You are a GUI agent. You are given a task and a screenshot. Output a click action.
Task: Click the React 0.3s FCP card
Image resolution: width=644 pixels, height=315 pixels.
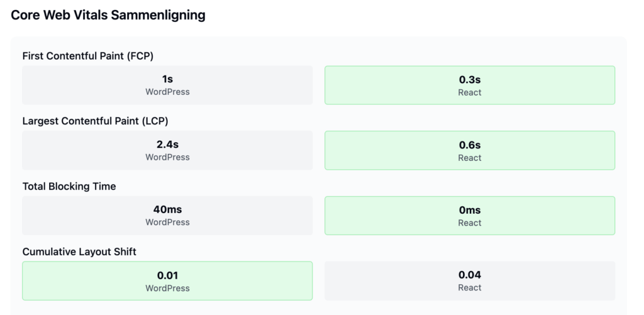point(470,85)
